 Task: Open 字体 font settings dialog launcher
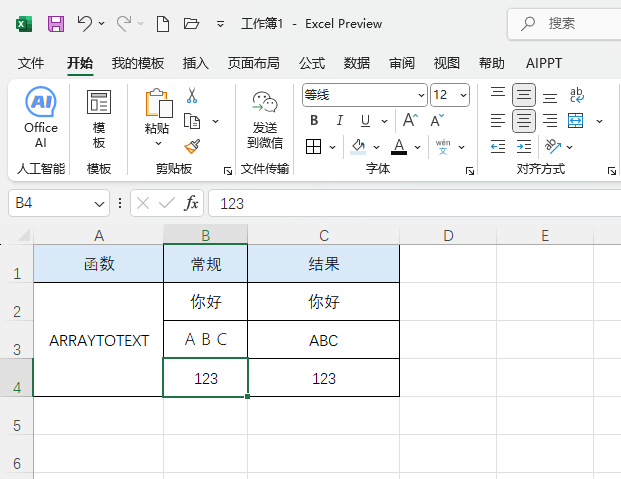(x=470, y=171)
